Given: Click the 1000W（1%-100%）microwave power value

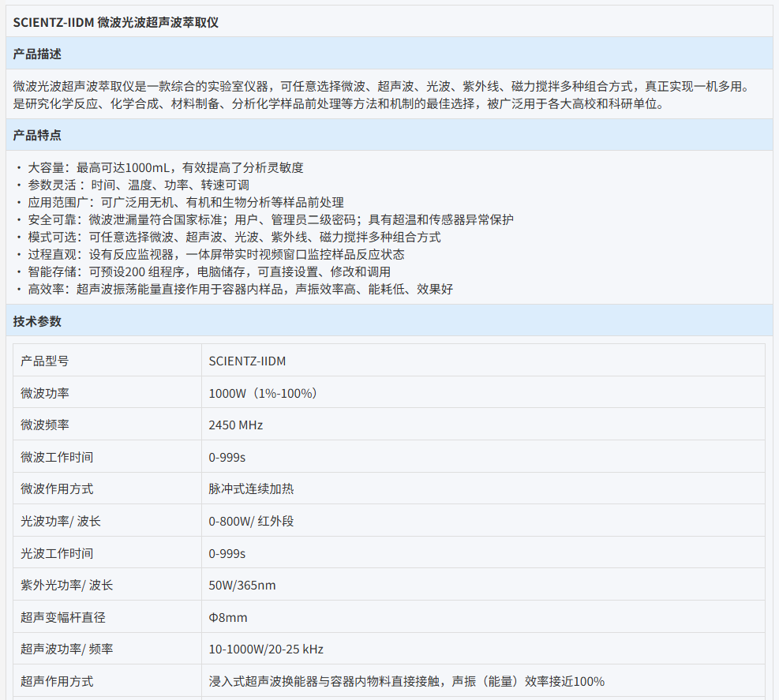Looking at the screenshot, I should click(x=263, y=393).
